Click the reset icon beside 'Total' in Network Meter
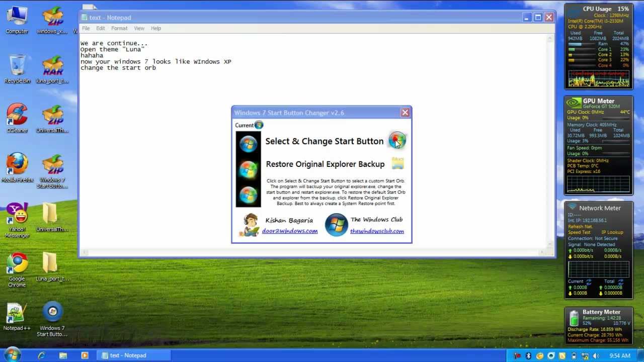The image size is (644, 362). [620, 282]
